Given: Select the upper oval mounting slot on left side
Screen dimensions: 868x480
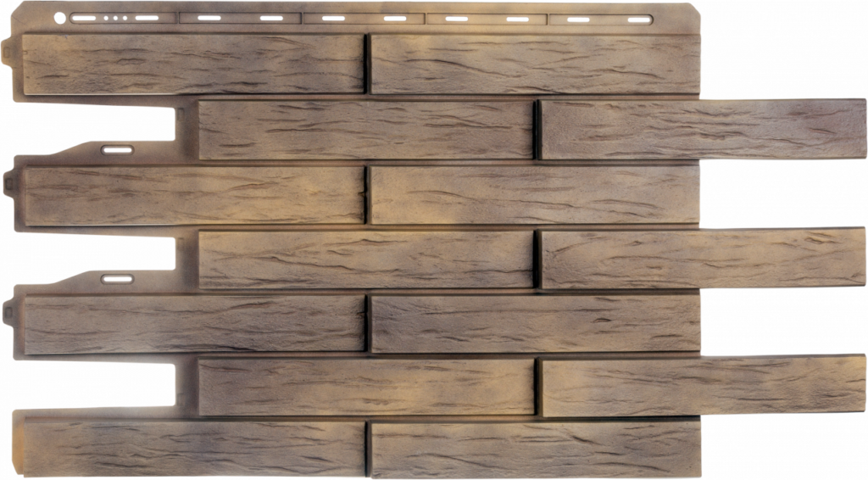Looking at the screenshot, I should point(118,150).
